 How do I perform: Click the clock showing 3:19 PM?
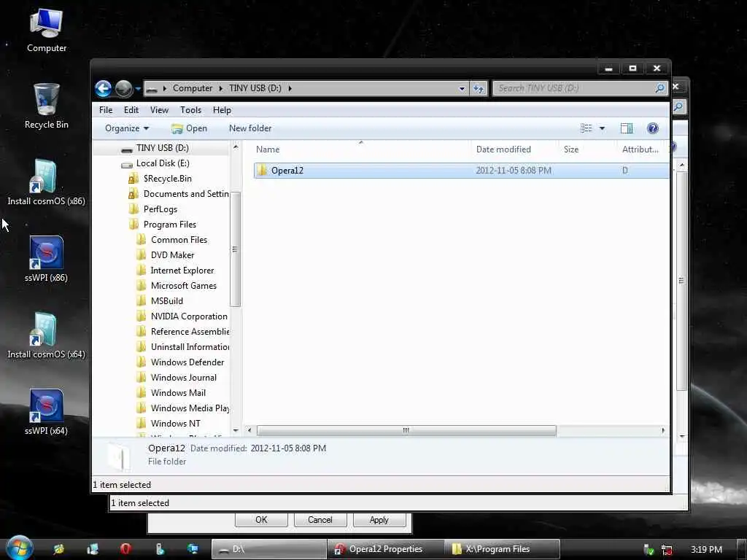tap(706, 550)
